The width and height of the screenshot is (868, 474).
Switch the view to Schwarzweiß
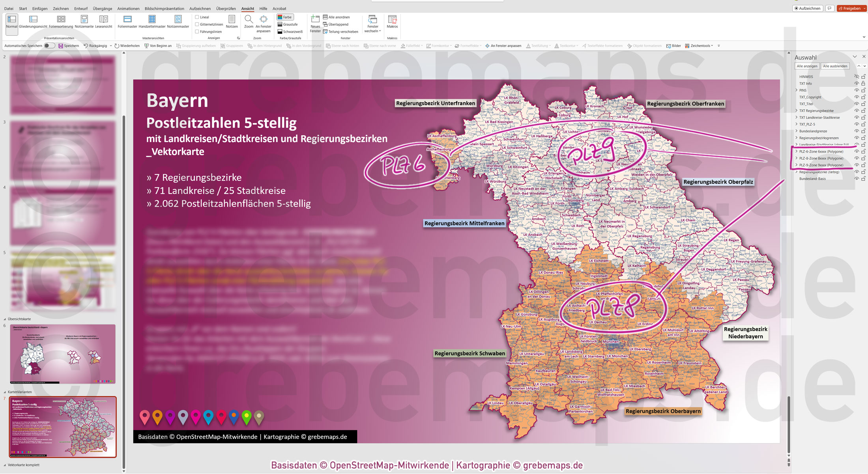290,31
